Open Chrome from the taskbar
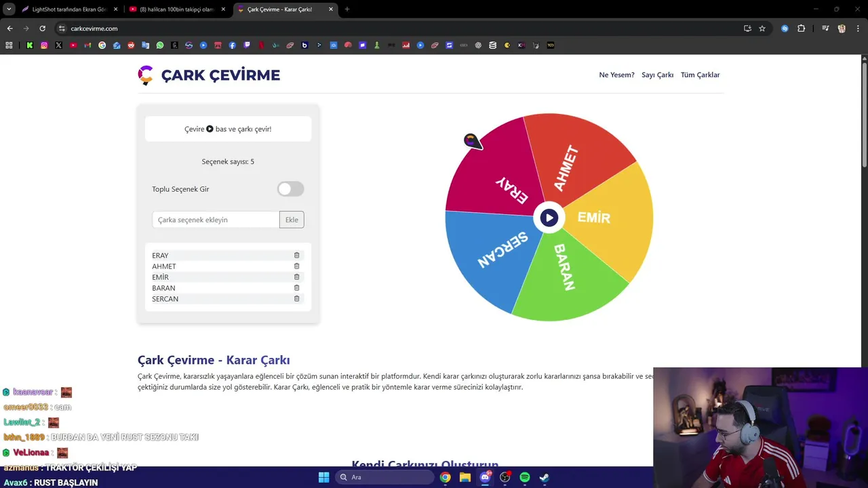 pos(445,477)
